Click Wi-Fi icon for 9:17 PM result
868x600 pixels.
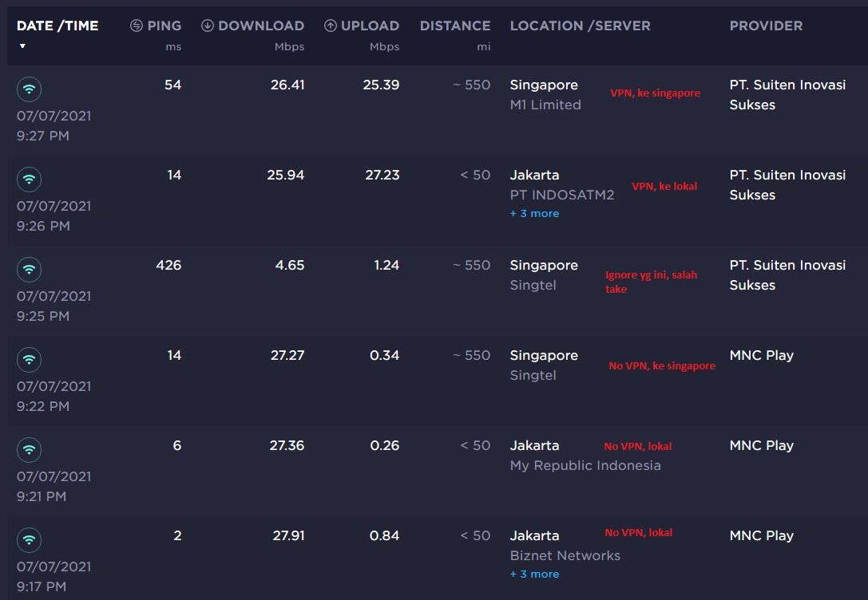30,540
